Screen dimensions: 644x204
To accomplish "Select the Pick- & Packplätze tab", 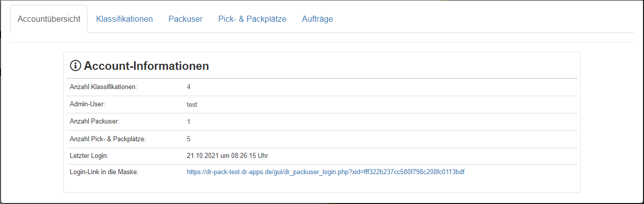I will coord(252,19).
